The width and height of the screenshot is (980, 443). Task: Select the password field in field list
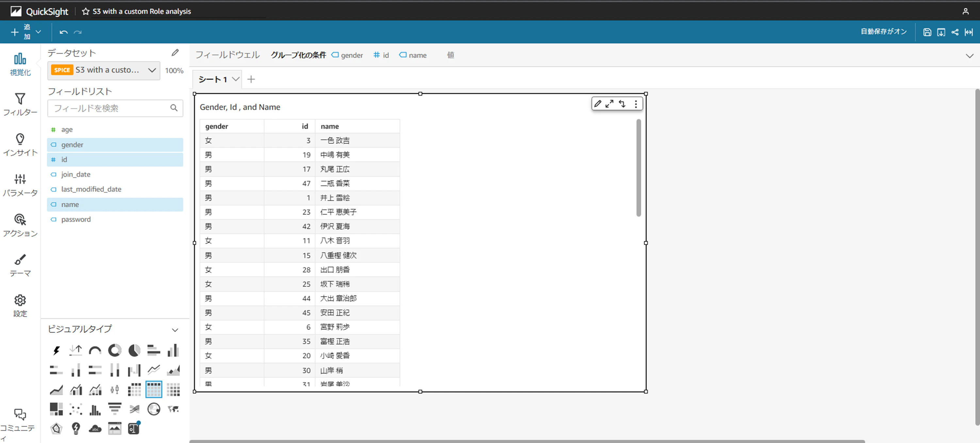(x=115, y=219)
